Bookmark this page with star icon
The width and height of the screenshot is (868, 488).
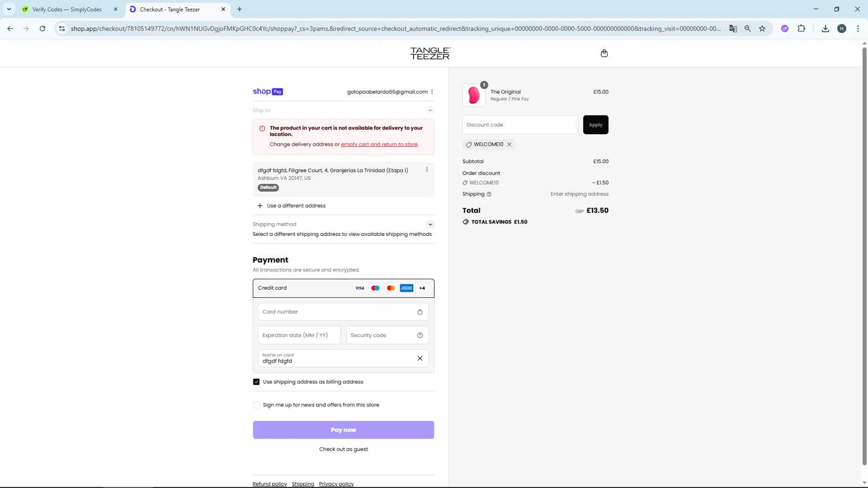[x=763, y=28]
